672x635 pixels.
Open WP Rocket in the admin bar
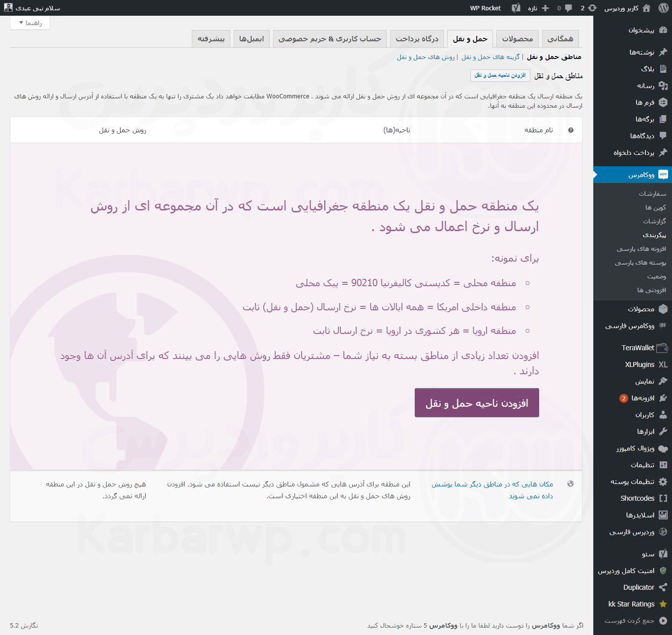[485, 8]
